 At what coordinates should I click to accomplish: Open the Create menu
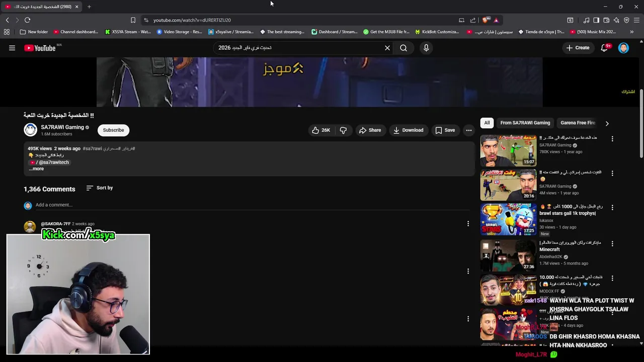point(578,48)
